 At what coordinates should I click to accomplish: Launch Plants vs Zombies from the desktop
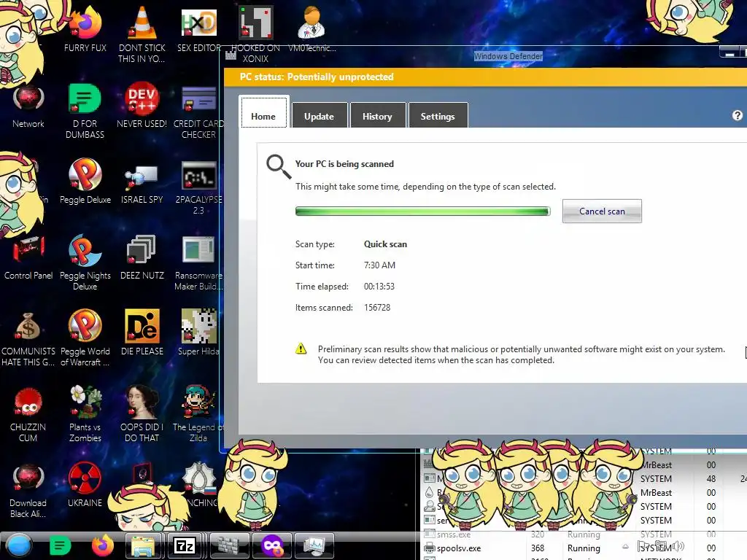[85, 401]
